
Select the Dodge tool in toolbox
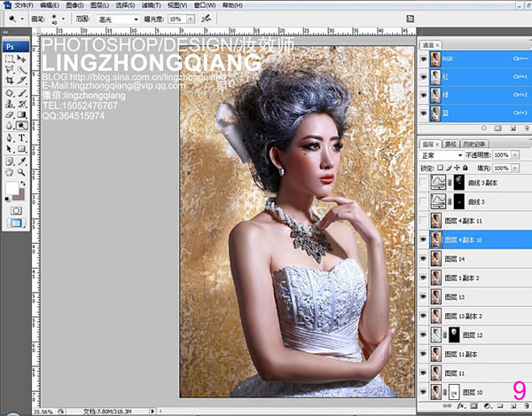[x=21, y=126]
